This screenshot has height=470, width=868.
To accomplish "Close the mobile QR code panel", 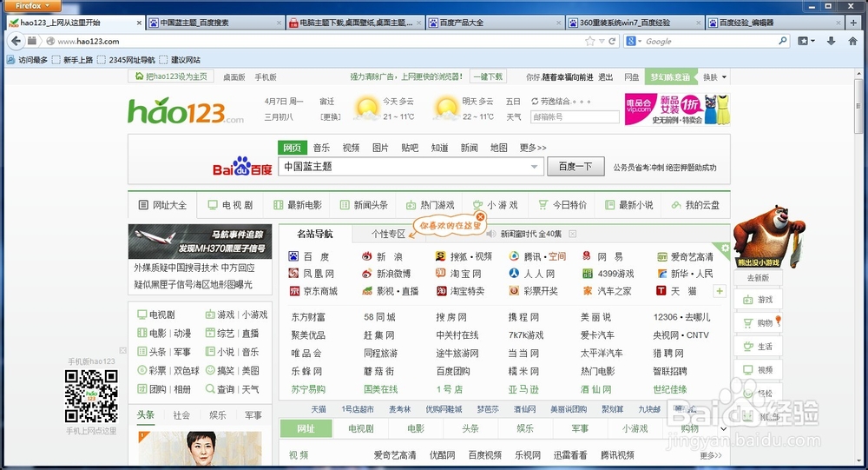I will pos(123,350).
